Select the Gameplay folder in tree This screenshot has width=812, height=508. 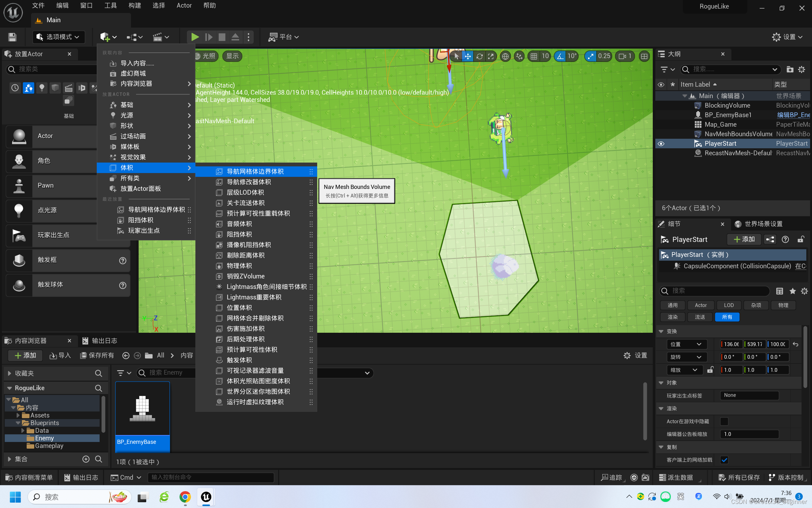(49, 446)
